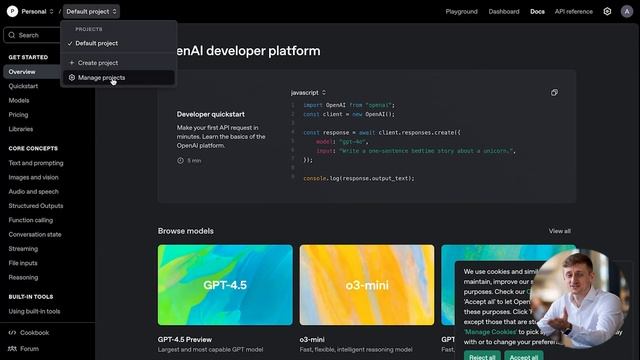This screenshot has width=640, height=360.
Task: Open Conversation state page
Action: tap(35, 234)
